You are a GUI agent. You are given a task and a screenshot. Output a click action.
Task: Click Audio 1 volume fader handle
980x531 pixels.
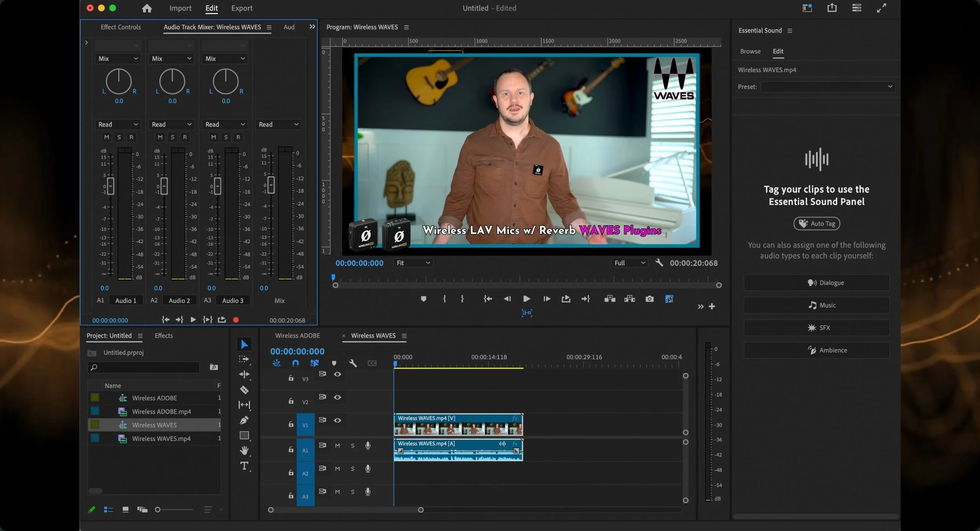point(111,186)
